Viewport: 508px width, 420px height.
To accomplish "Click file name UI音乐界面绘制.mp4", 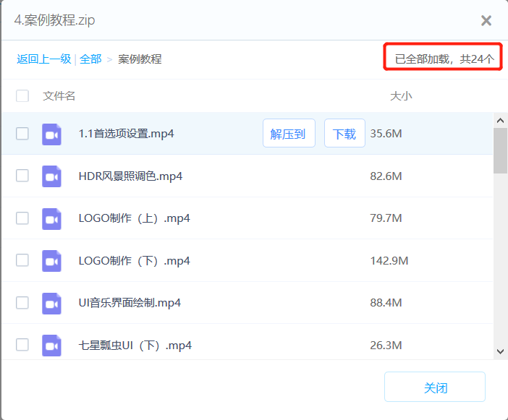I will click(x=130, y=303).
